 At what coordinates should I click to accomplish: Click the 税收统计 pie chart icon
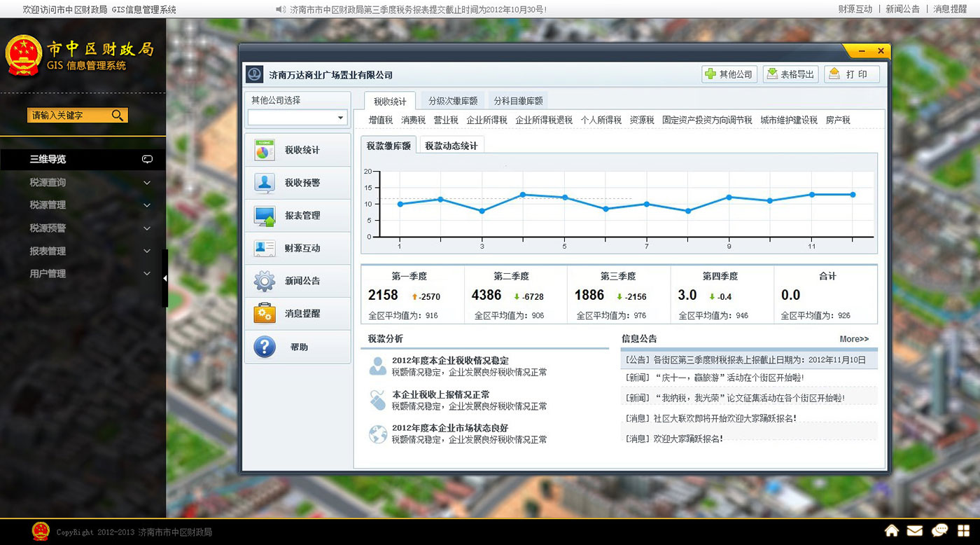[x=264, y=151]
